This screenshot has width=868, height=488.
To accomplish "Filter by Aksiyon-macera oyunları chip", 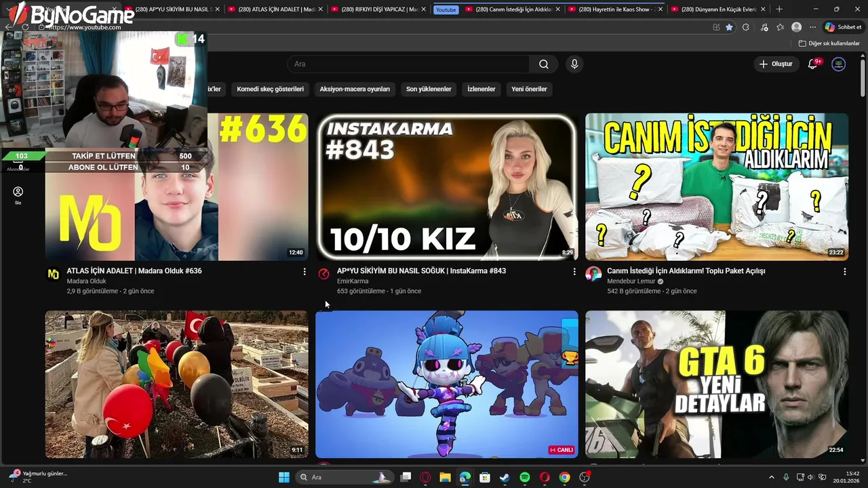I will click(355, 89).
